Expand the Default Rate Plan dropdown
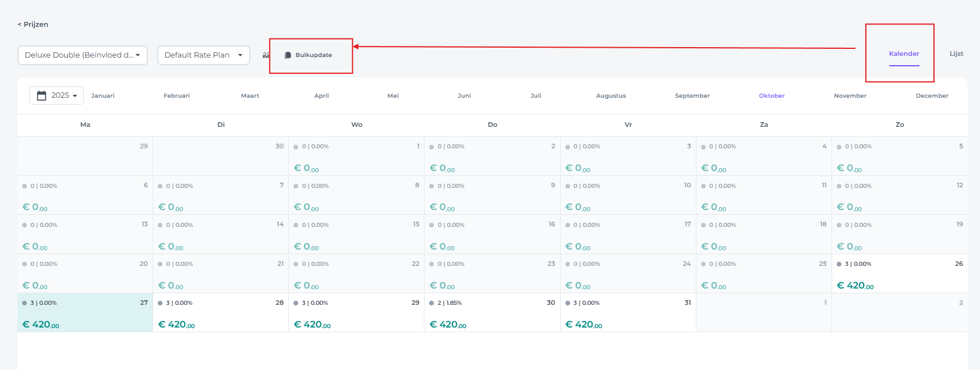Screen dimensions: 980x370 (x=203, y=55)
